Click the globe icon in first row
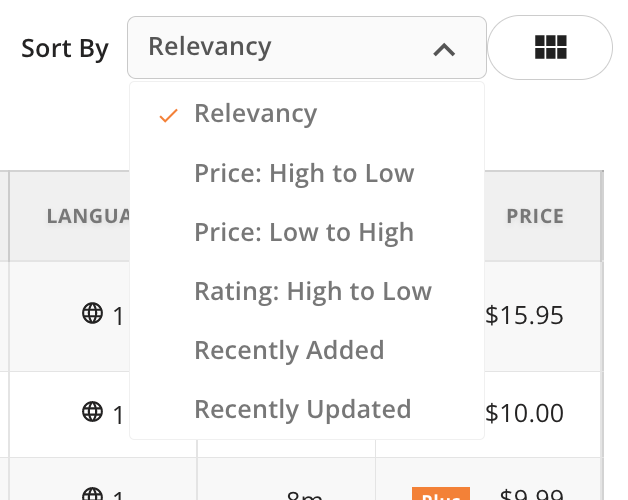Image resolution: width=628 pixels, height=500 pixels. pyautogui.click(x=93, y=313)
